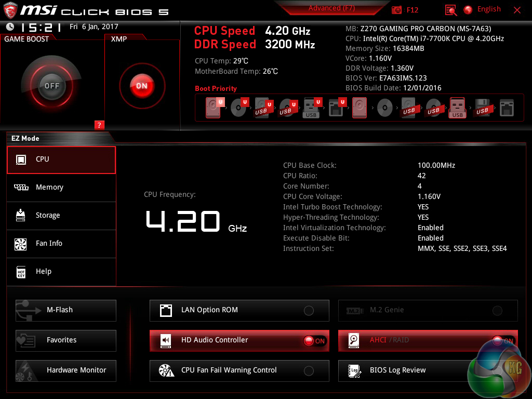Select the UEFI USB CD/DVD boot device

click(288, 108)
